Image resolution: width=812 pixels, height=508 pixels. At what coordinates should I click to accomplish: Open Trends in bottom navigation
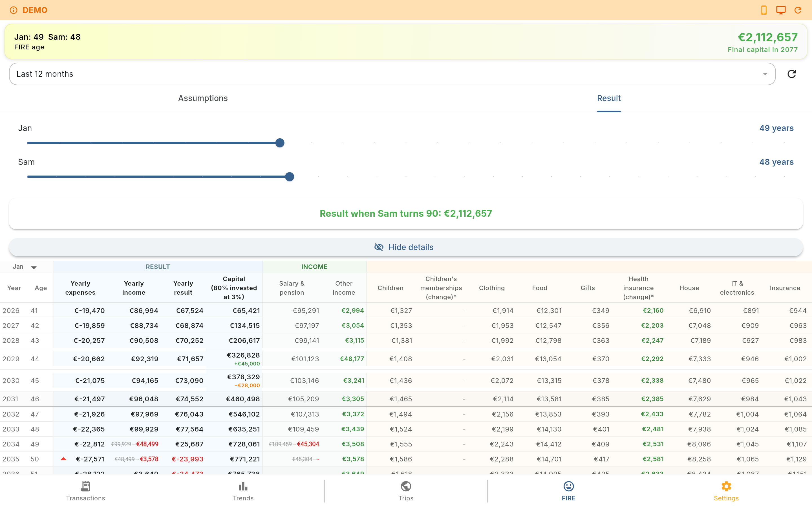tap(243, 491)
